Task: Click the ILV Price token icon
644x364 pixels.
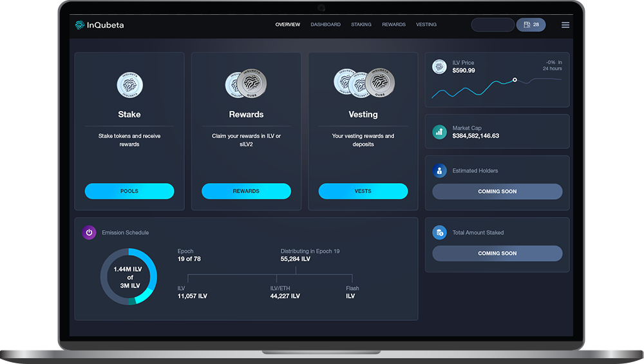Action: click(439, 66)
